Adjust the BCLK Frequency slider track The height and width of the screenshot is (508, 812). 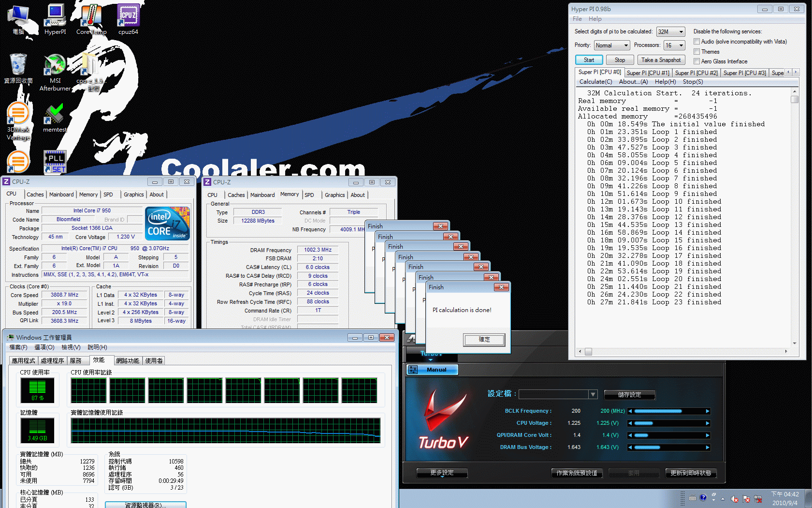668,411
